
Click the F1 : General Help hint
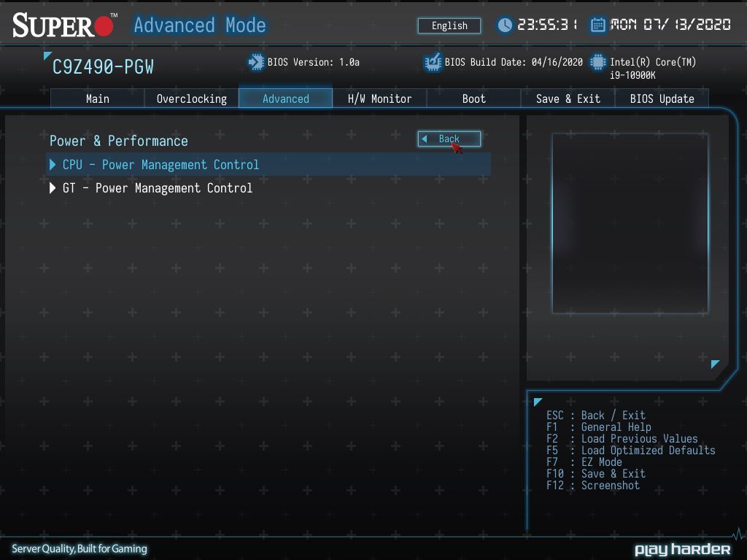[x=598, y=427]
